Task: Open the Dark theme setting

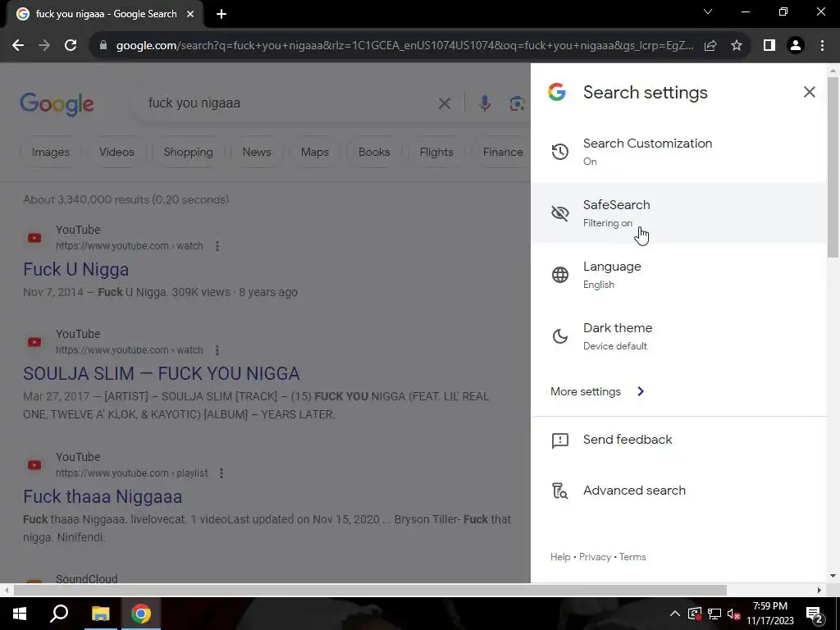Action: tap(678, 336)
